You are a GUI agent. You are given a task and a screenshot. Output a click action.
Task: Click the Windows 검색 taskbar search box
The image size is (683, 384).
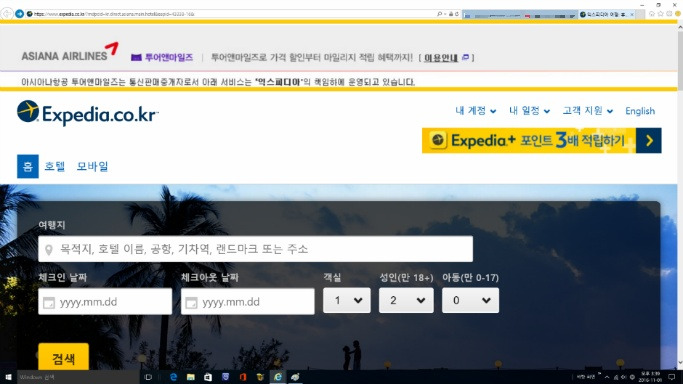click(78, 377)
